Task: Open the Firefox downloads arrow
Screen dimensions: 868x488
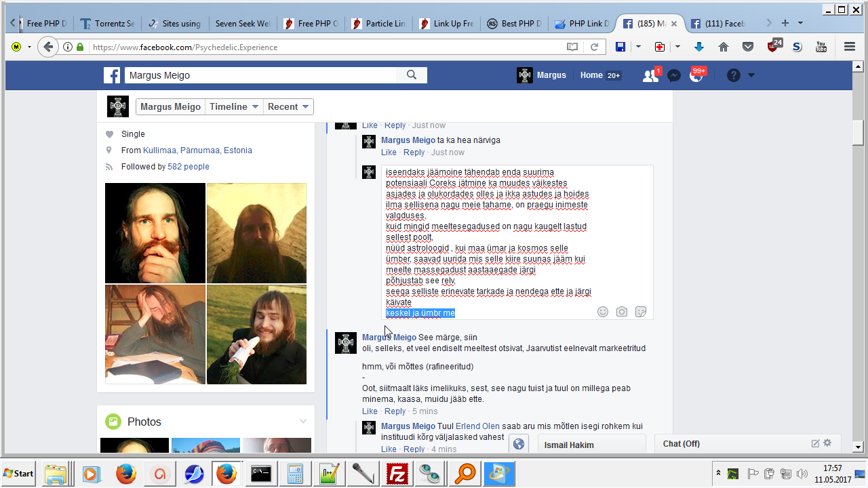Action: (699, 47)
